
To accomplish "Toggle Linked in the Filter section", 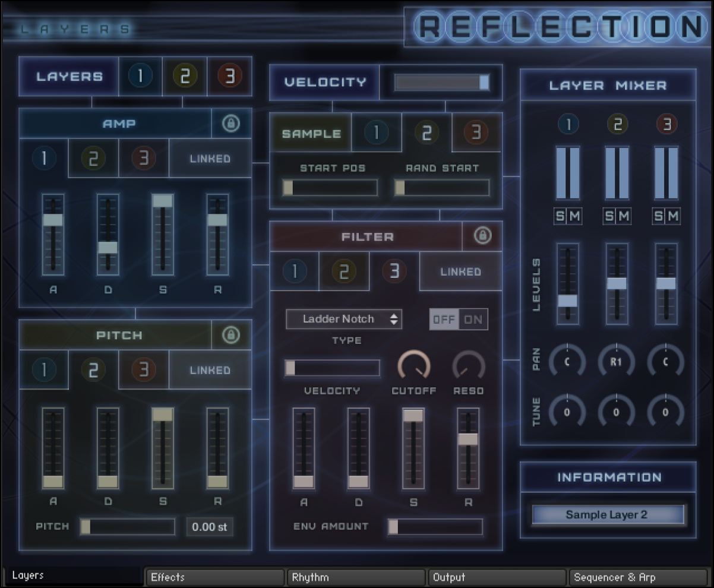I will coord(461,271).
